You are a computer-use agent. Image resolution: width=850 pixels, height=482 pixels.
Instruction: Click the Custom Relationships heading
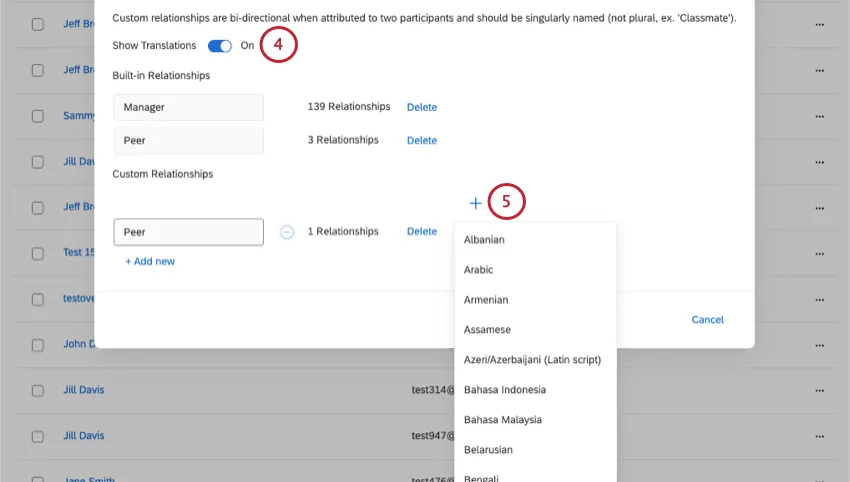163,174
